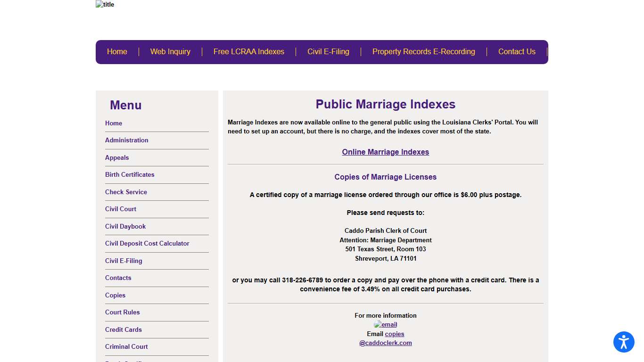The height and width of the screenshot is (362, 644).
Task: Click Home in the purple navigation bar
Action: (x=117, y=52)
